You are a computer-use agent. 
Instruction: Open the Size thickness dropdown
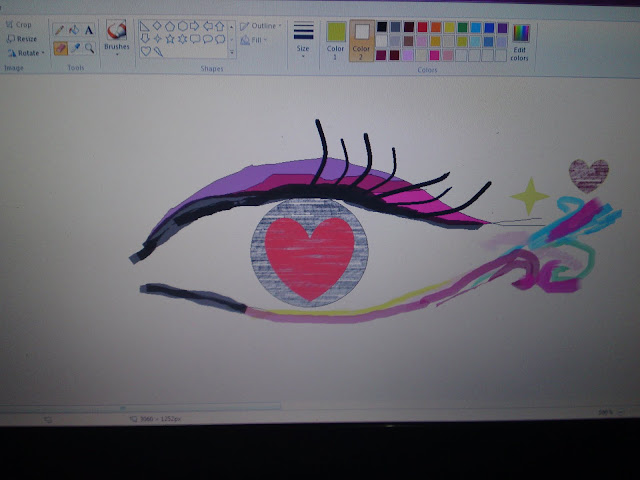pos(303,40)
